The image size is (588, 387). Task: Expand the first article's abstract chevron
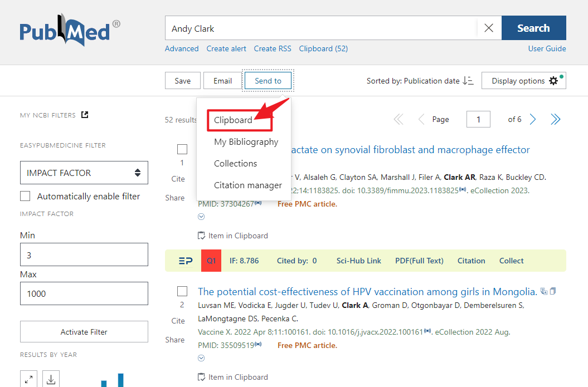pyautogui.click(x=201, y=217)
